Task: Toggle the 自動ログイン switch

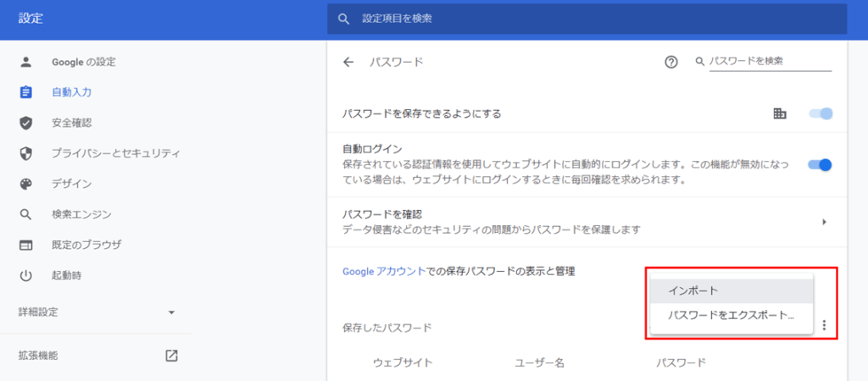Action: tap(821, 164)
